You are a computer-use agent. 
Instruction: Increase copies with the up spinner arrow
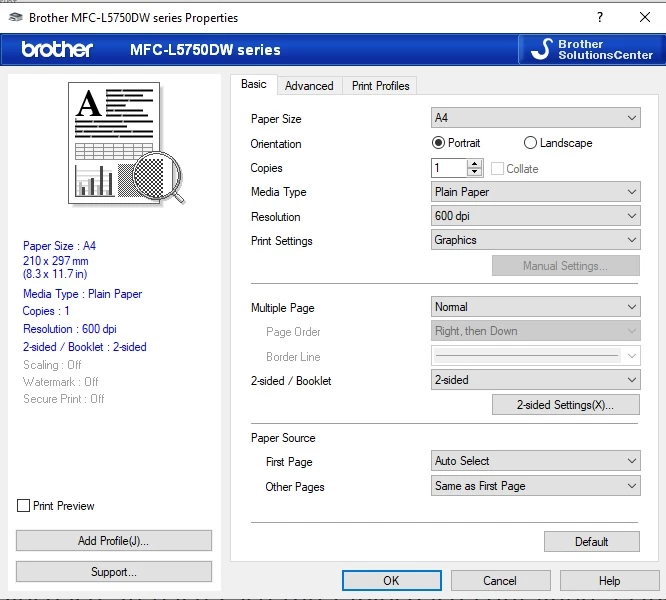[x=474, y=163]
